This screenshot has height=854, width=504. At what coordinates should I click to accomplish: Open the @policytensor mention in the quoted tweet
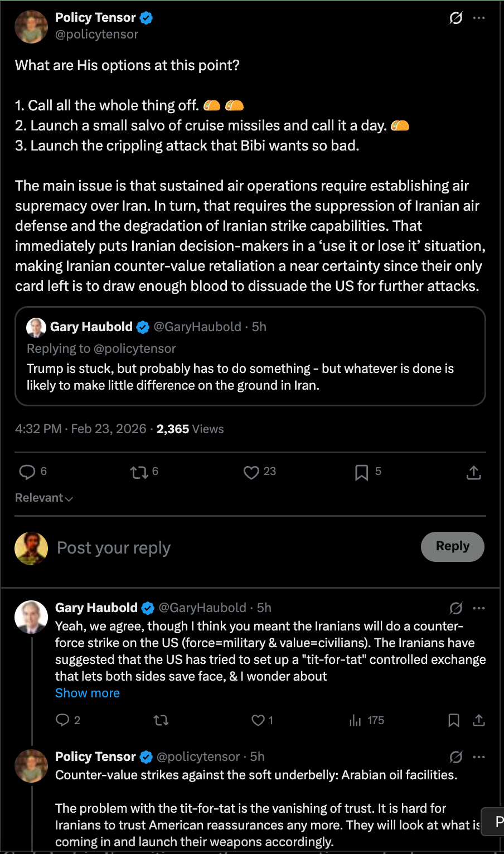point(134,349)
